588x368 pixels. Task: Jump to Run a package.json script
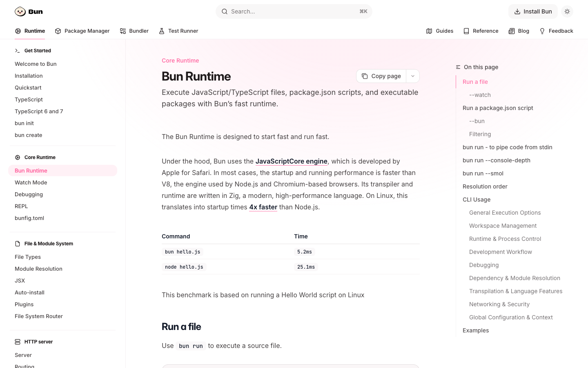pyautogui.click(x=498, y=108)
